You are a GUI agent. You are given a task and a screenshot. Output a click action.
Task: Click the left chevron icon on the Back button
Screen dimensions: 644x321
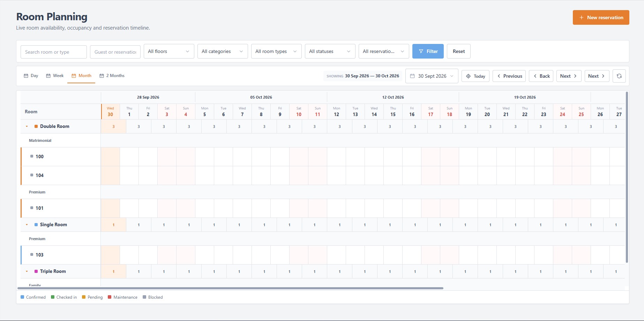[x=535, y=76]
